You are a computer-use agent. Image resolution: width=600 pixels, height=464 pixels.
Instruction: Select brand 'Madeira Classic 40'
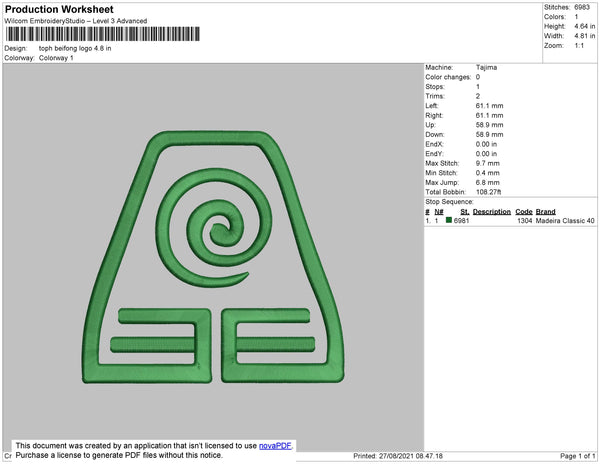(x=565, y=221)
